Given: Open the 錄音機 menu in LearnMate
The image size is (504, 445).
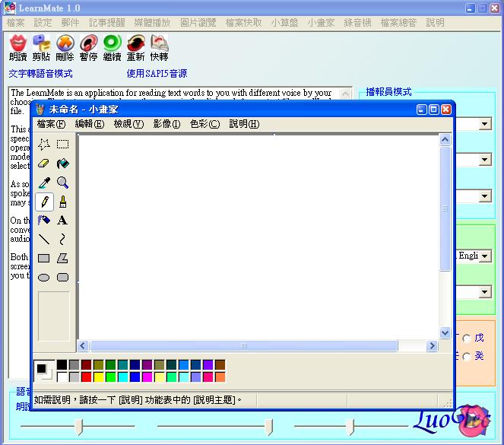Looking at the screenshot, I should pos(357,23).
